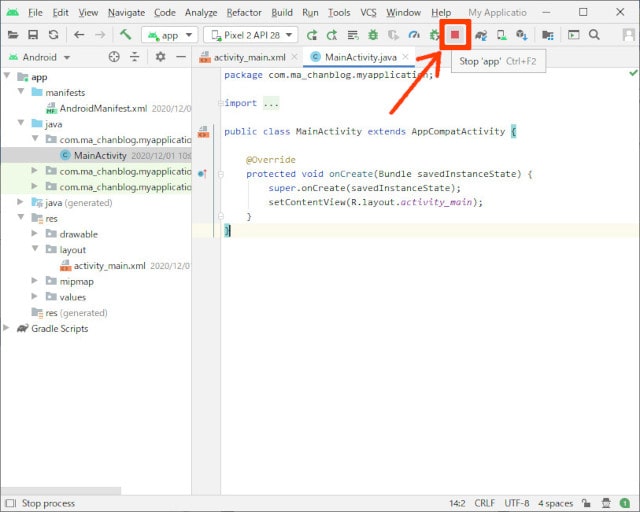The height and width of the screenshot is (512, 640).
Task: Click the related XML gutter icon beside class declaration
Action: tap(203, 131)
